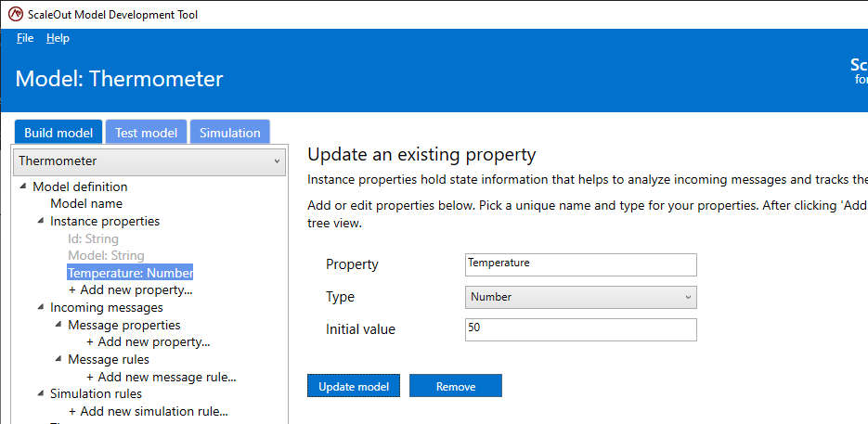This screenshot has height=424, width=868.
Task: Switch to the Test model tab
Action: click(146, 133)
